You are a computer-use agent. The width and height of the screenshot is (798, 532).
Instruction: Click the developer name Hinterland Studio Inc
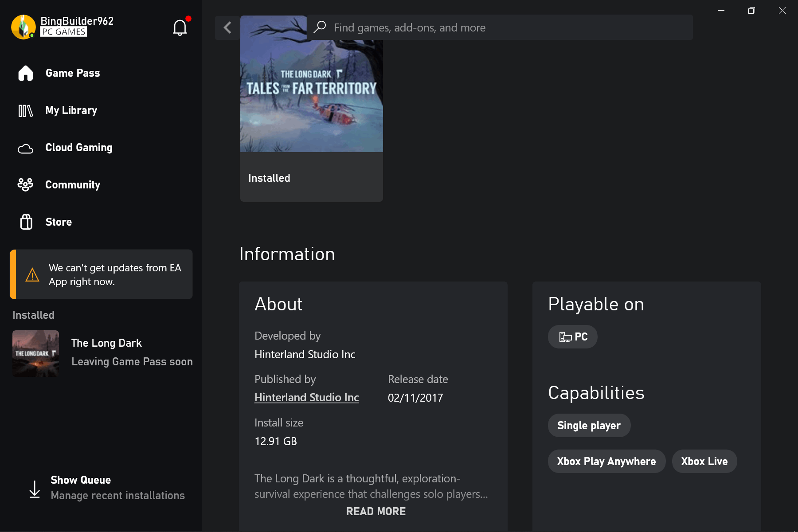(x=305, y=355)
